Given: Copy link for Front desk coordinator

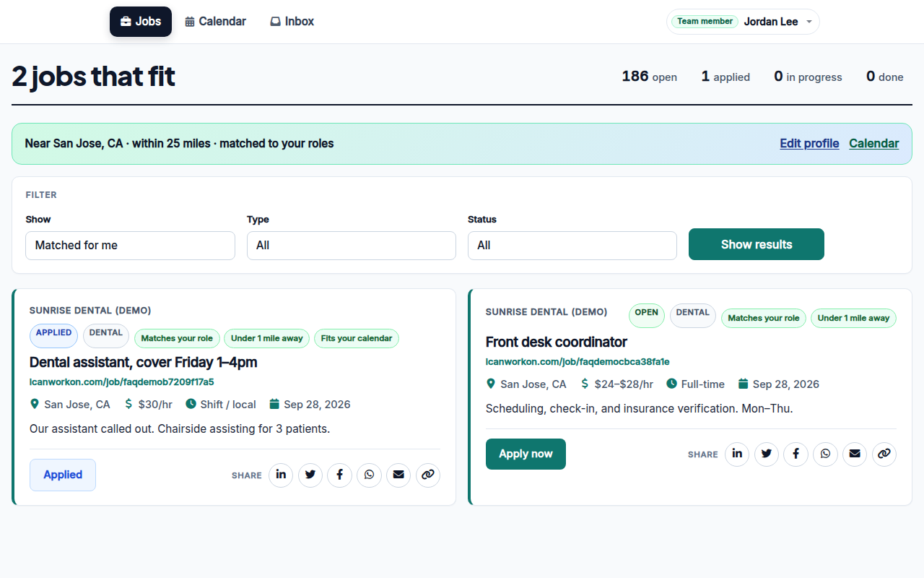Looking at the screenshot, I should (x=884, y=454).
